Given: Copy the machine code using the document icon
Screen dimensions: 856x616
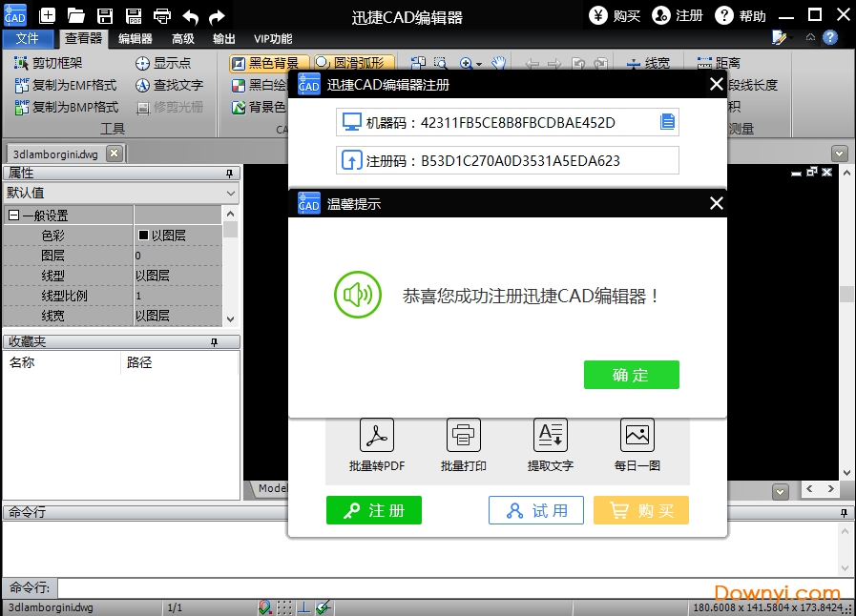Looking at the screenshot, I should (x=665, y=122).
